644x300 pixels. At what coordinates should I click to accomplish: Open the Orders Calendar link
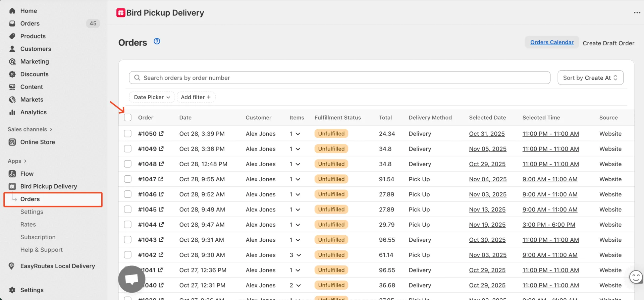(552, 42)
